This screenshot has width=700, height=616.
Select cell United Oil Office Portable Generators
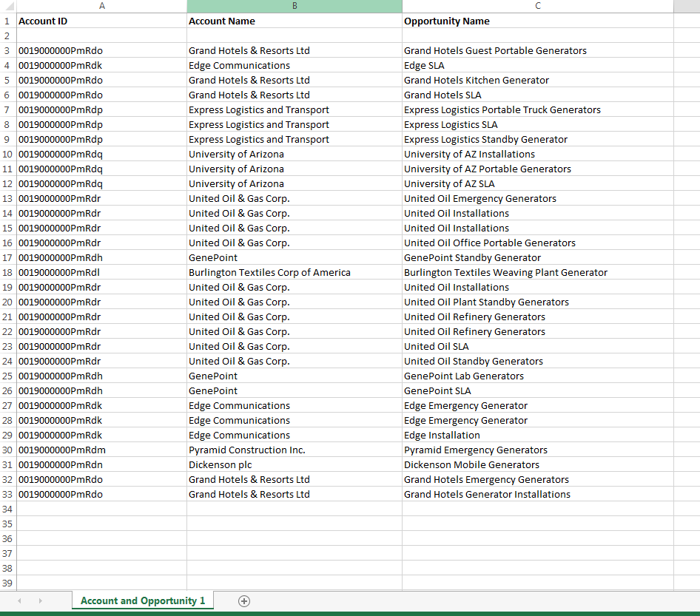coord(538,243)
